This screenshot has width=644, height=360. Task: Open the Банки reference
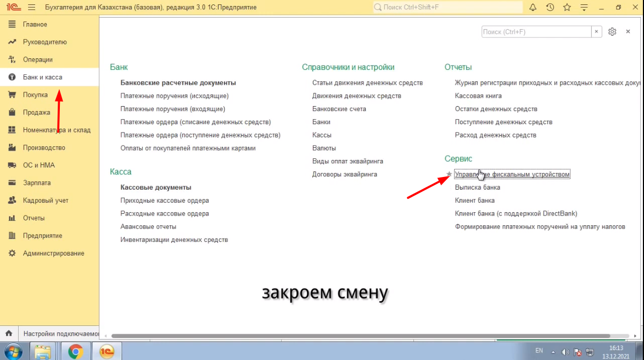(x=321, y=122)
